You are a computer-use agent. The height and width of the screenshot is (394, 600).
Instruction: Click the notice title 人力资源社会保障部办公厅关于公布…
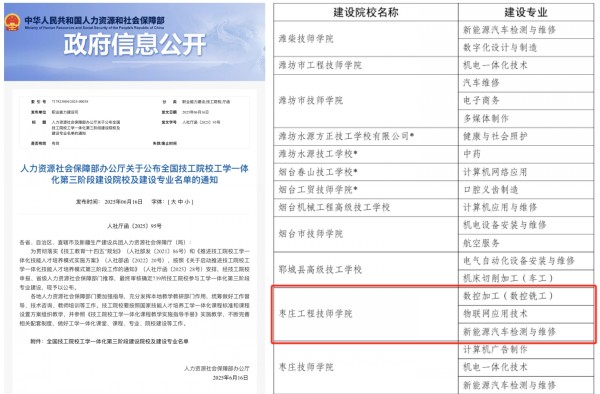134,174
